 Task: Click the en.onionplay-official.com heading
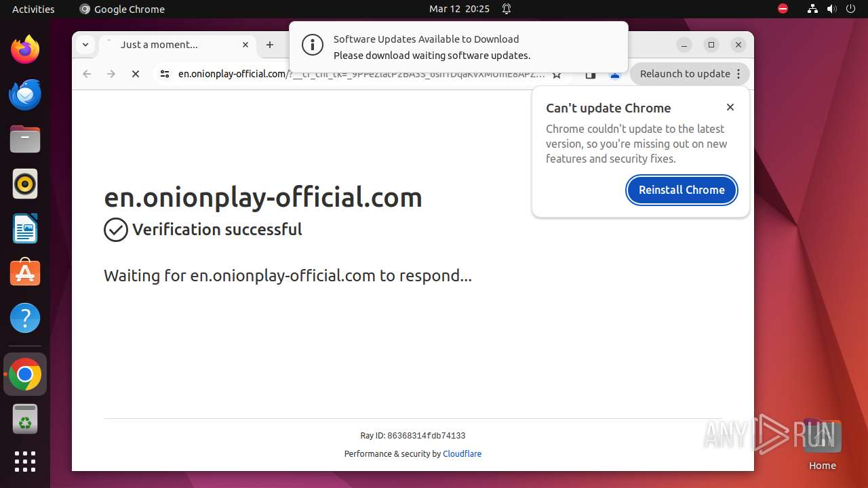tap(263, 197)
